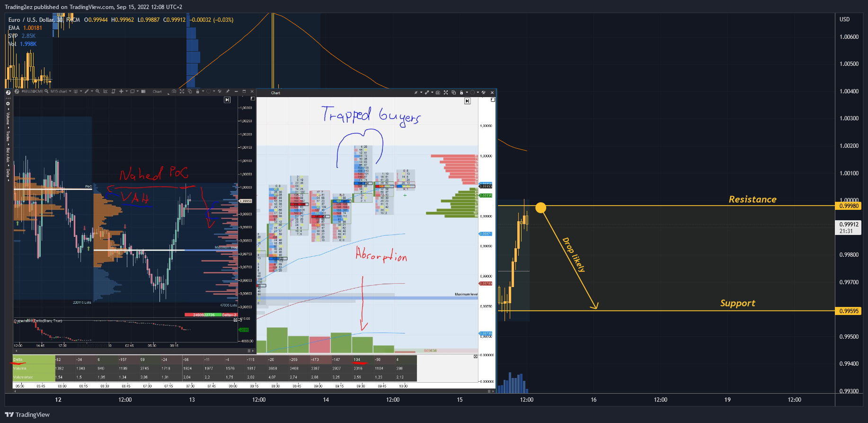This screenshot has width=868, height=423.
Task: Click the scroll-to-last-bar button in the left chart
Action: point(227,100)
